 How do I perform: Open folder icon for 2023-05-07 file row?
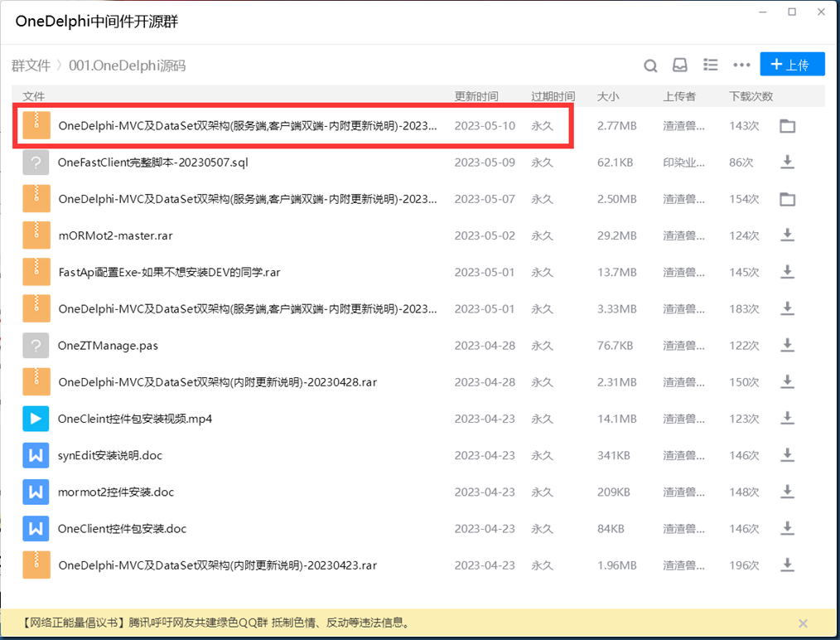point(787,199)
